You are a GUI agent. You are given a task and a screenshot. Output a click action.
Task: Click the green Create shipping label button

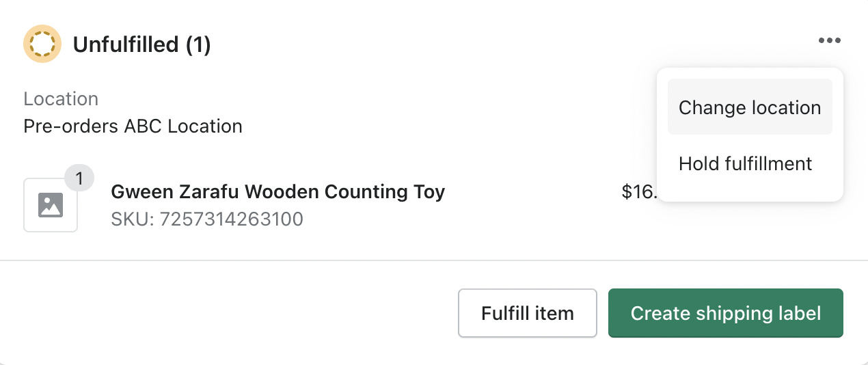[x=726, y=313]
